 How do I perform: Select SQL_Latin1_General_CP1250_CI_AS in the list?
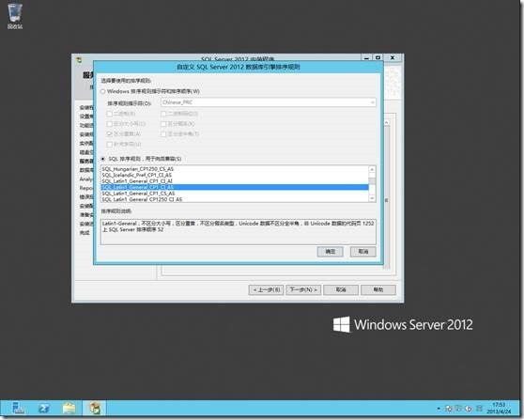(235, 199)
